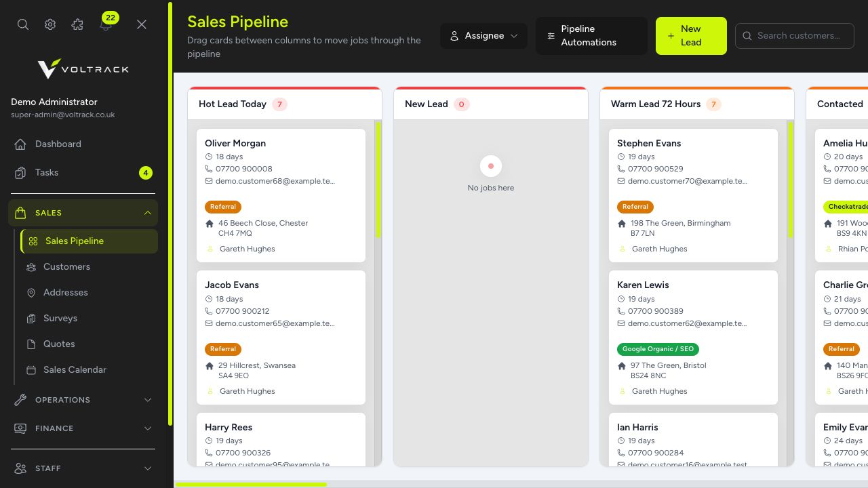Open Harry Rees lead card
Viewport: 868px width, 488px height.
tap(281, 440)
